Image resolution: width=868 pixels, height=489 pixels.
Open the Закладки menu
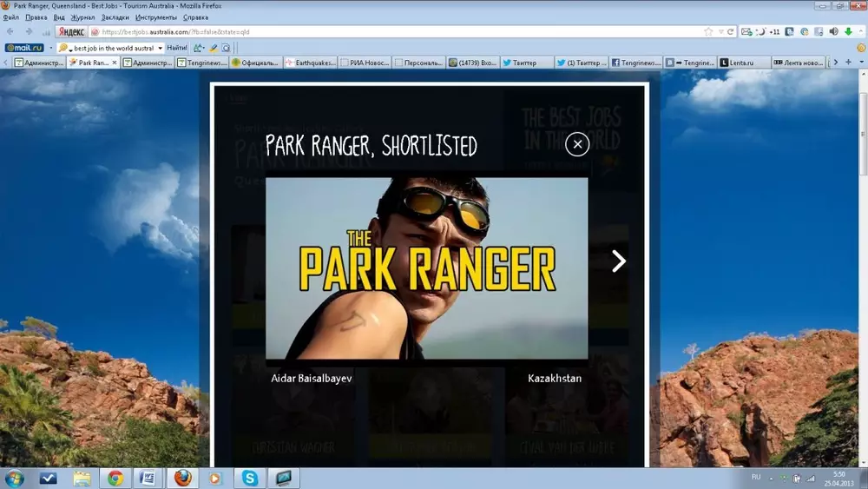coord(115,17)
